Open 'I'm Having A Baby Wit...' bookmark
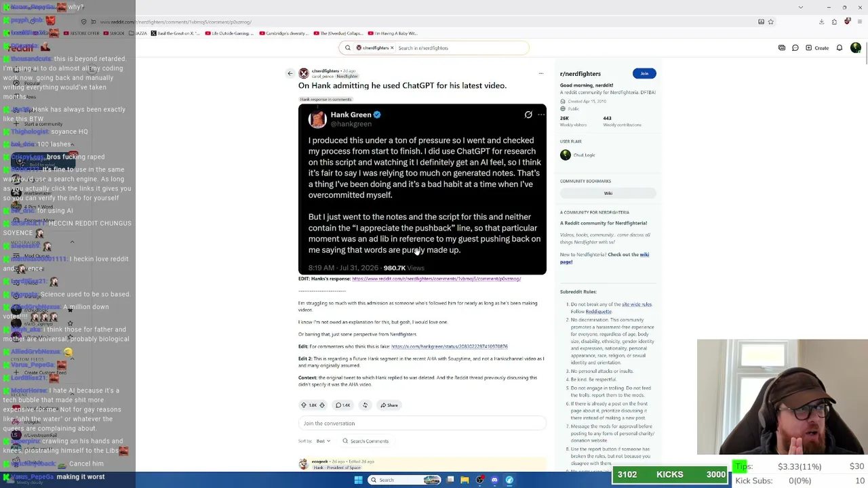 pyautogui.click(x=393, y=33)
